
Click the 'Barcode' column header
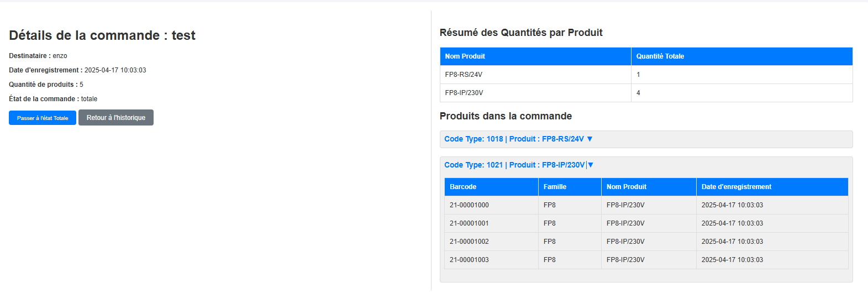click(x=463, y=187)
